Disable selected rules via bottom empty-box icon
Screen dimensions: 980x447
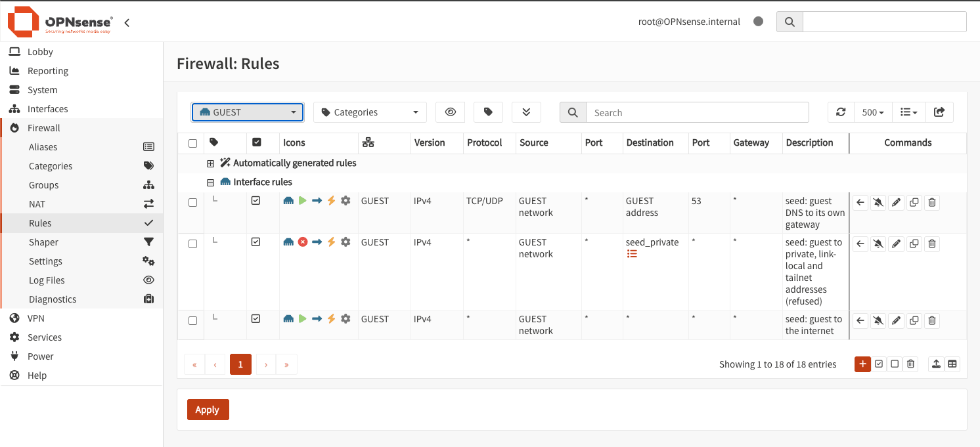click(x=895, y=364)
